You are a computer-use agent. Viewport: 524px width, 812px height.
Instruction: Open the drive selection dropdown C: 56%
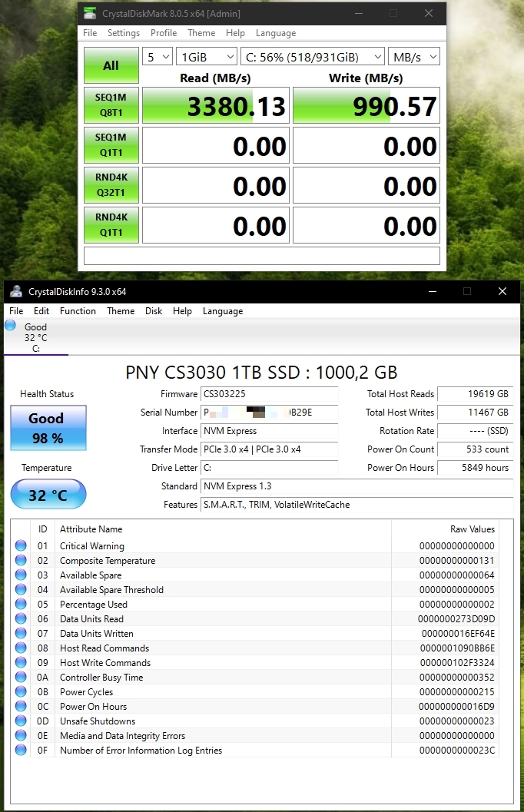[x=313, y=57]
